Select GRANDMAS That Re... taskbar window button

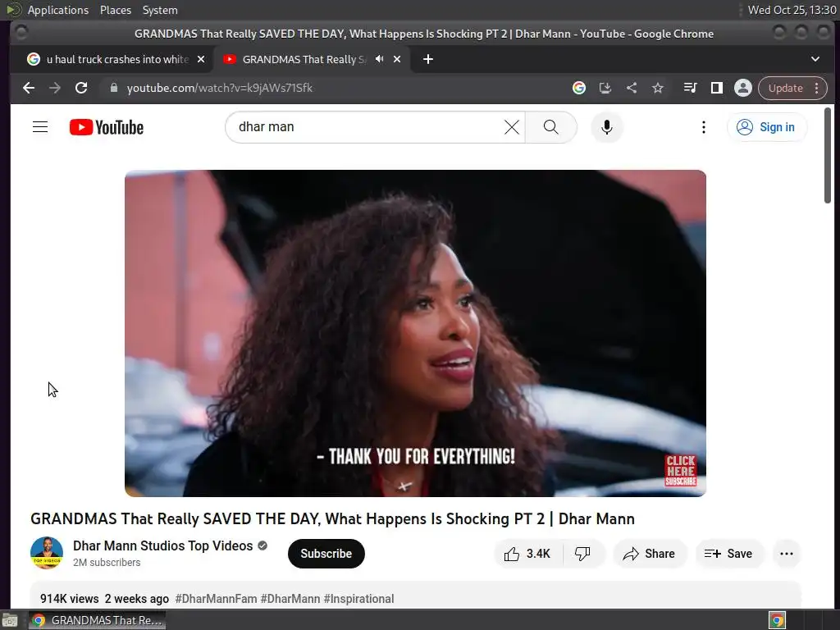click(x=97, y=620)
